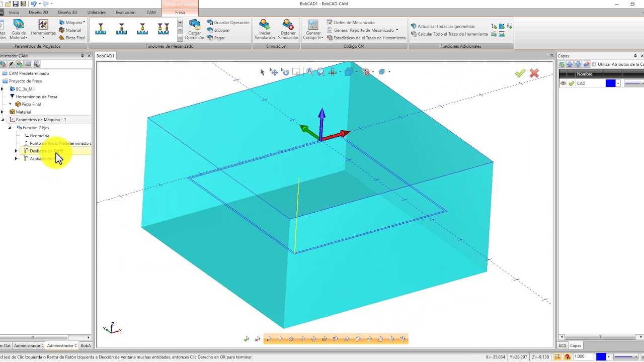
Task: Pin the Administrador CAM panel with the pushpin
Action: click(83, 56)
